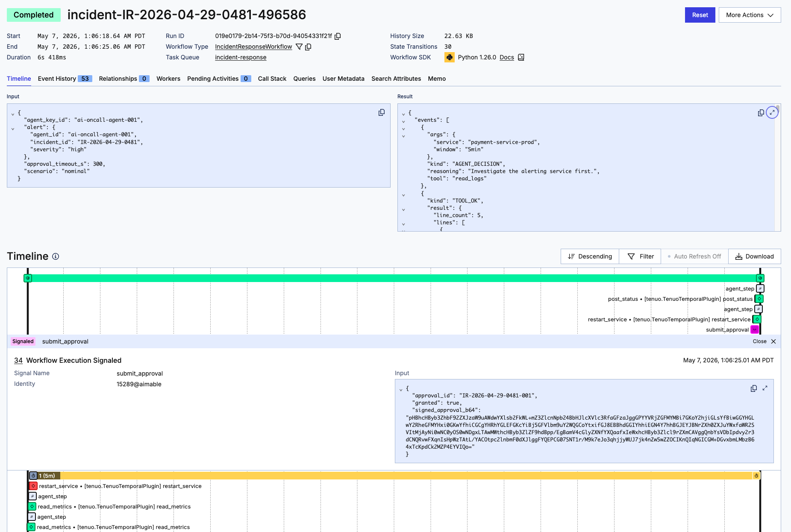This screenshot has width=791, height=532.
Task: Click the workflow start marker on green bar
Action: click(28, 278)
